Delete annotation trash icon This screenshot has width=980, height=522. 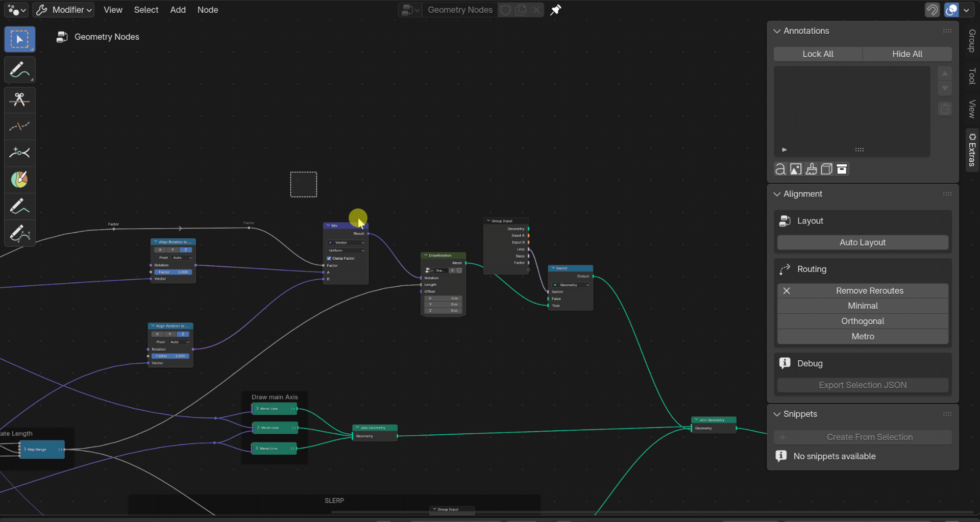(x=945, y=109)
